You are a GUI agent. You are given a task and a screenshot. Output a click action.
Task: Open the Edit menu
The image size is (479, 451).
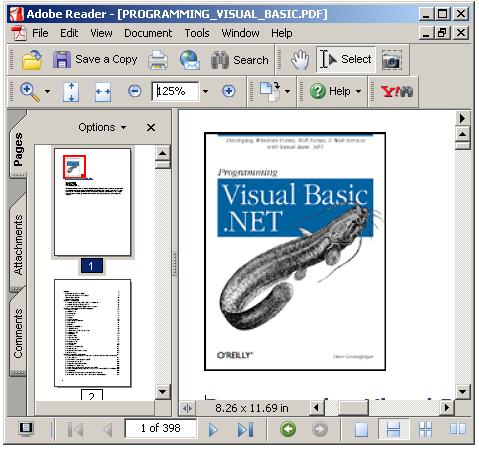[x=69, y=33]
